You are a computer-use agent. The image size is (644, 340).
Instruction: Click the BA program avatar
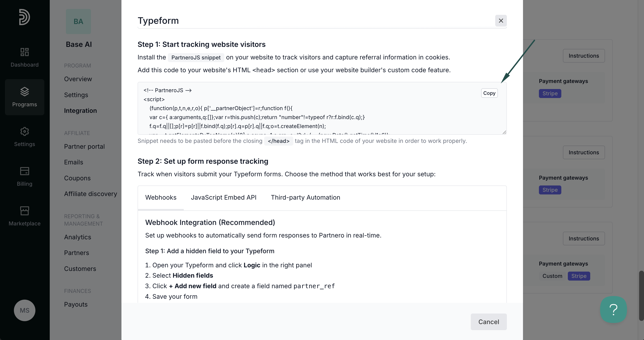(78, 22)
